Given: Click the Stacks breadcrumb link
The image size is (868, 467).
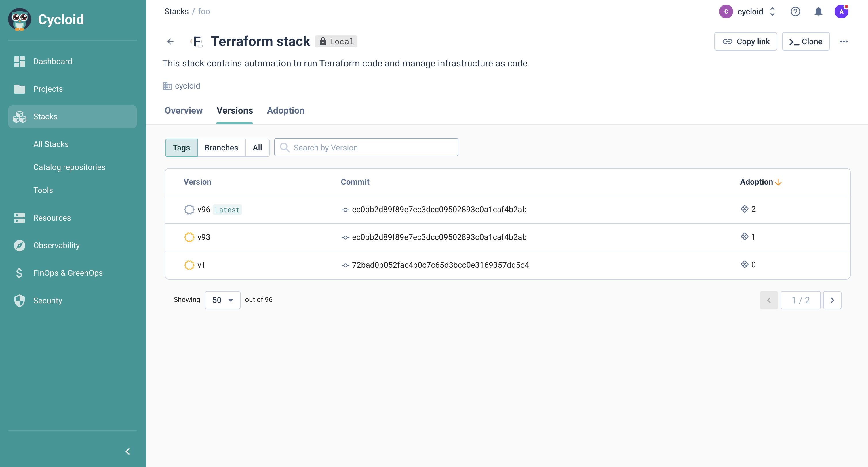Looking at the screenshot, I should tap(177, 12).
